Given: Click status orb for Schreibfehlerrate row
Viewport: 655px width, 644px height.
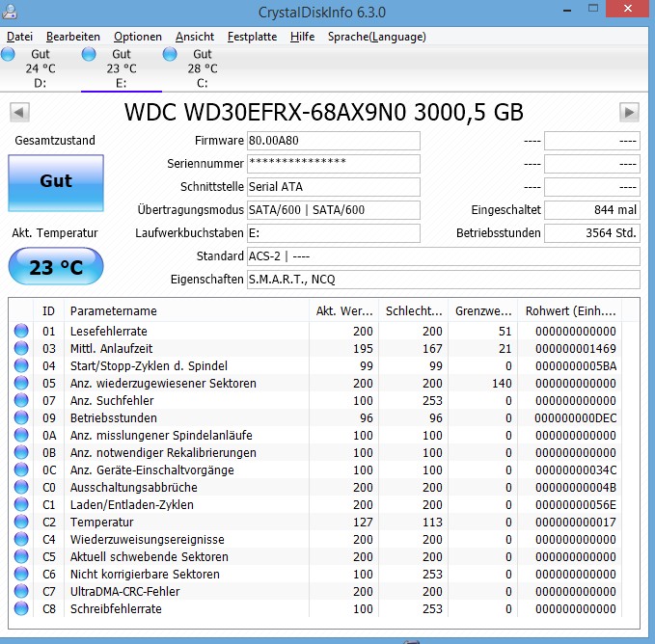Looking at the screenshot, I should tap(21, 608).
